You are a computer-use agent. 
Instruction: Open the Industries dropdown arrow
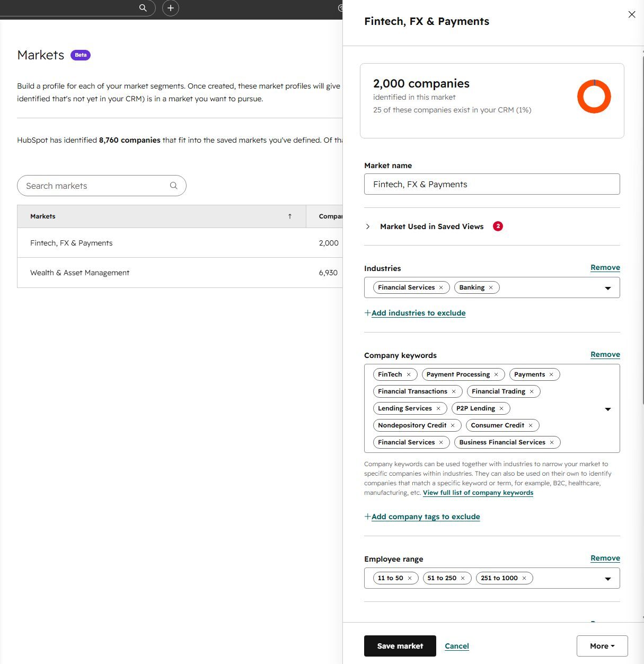pyautogui.click(x=608, y=288)
